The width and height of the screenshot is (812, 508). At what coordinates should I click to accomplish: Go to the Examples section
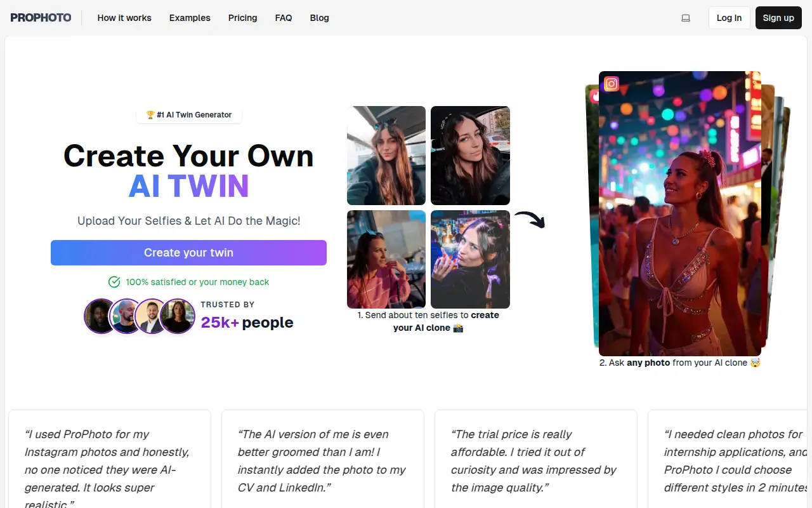point(190,18)
